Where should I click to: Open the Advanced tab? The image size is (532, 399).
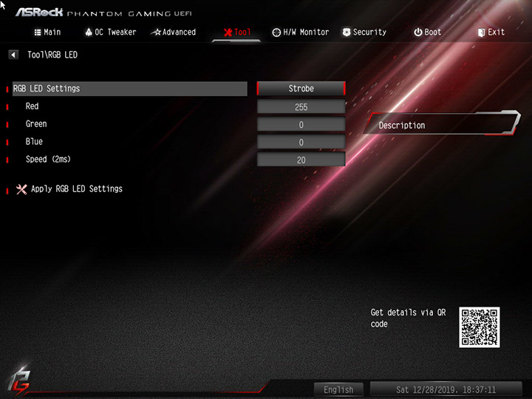(174, 33)
